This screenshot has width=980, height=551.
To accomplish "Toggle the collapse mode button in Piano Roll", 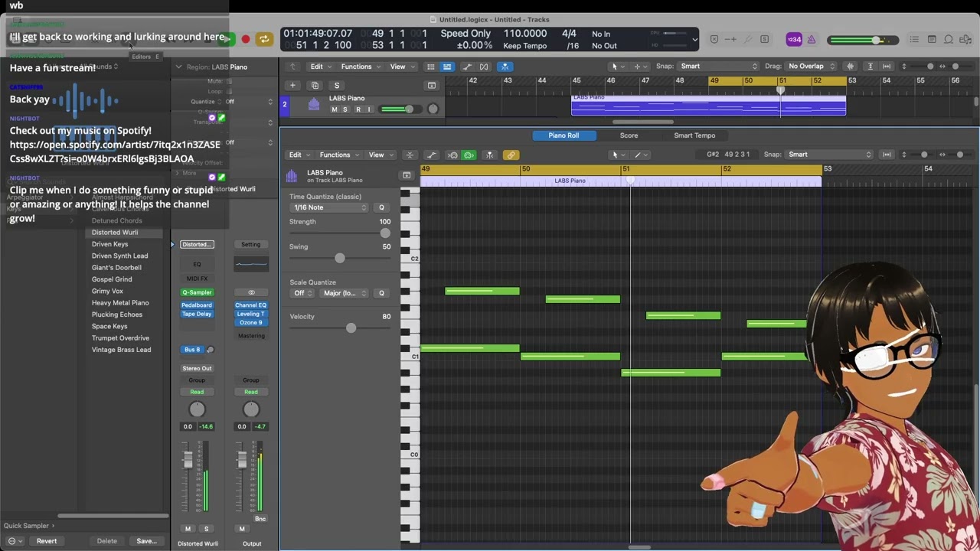I will pyautogui.click(x=410, y=155).
